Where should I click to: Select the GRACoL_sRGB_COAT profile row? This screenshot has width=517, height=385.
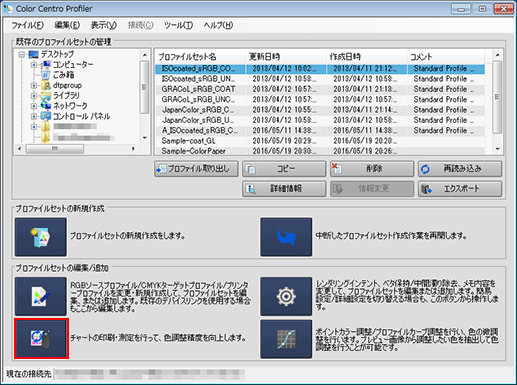click(320, 89)
